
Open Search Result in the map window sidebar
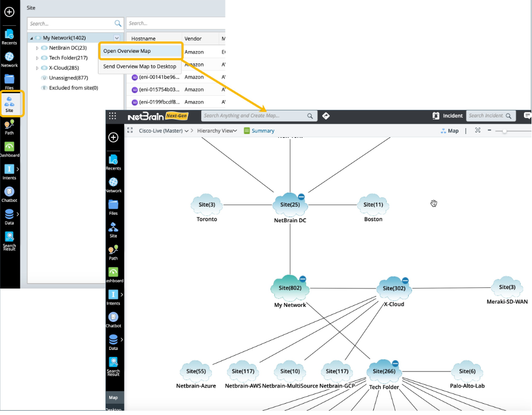click(x=114, y=367)
